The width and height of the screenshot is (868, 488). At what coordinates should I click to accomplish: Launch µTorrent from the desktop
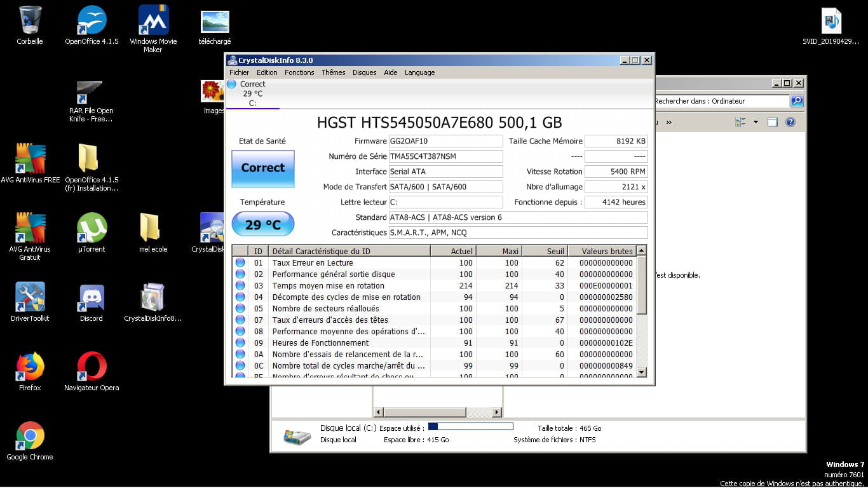tap(92, 229)
